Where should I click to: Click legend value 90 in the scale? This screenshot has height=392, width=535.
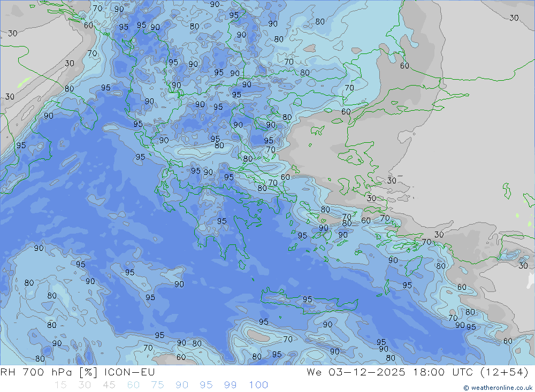pos(182,385)
